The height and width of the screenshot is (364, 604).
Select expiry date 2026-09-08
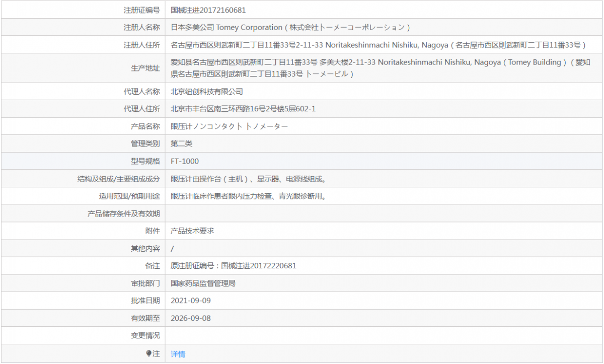(191, 318)
